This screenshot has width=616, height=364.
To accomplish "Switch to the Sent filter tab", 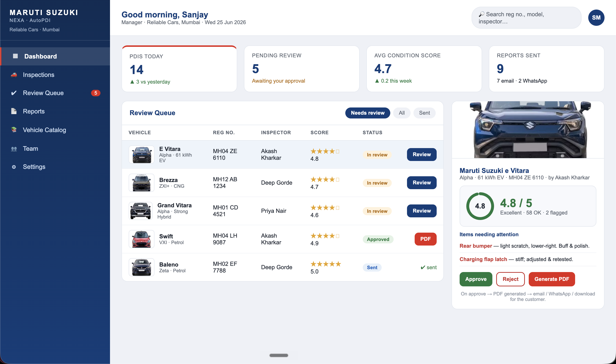I will pos(424,113).
